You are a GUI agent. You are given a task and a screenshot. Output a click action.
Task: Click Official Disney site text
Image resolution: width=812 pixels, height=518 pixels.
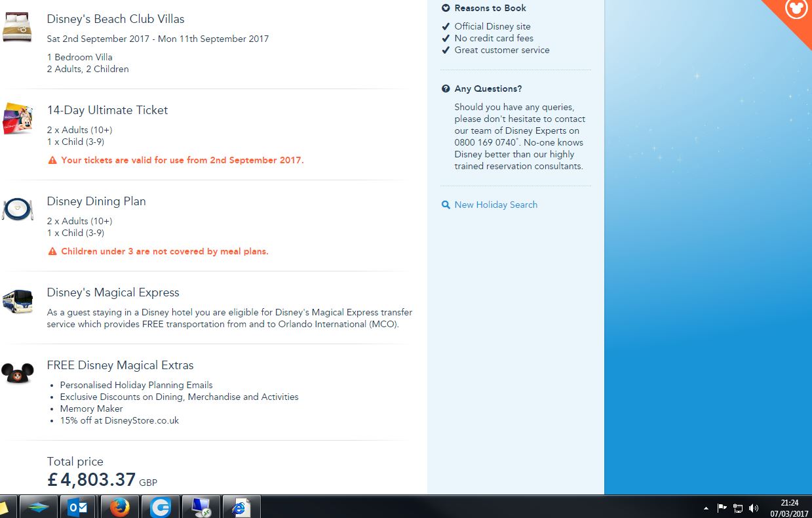tap(493, 26)
